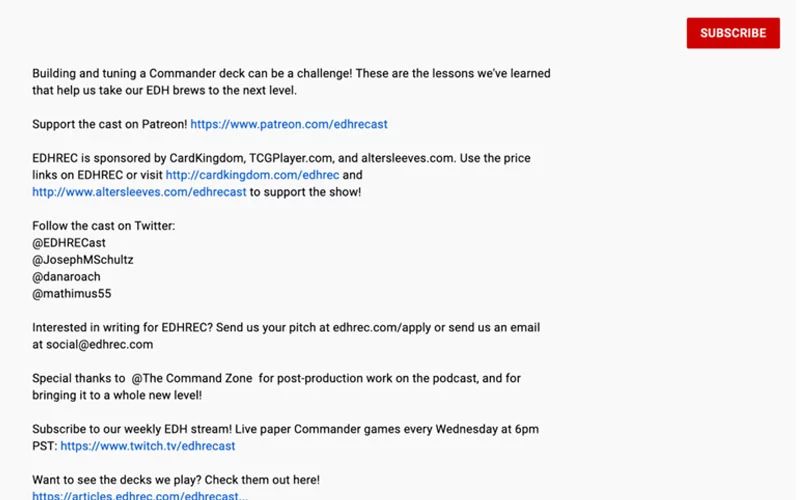Click the @mathimus55 Twitter handle

[71, 293]
